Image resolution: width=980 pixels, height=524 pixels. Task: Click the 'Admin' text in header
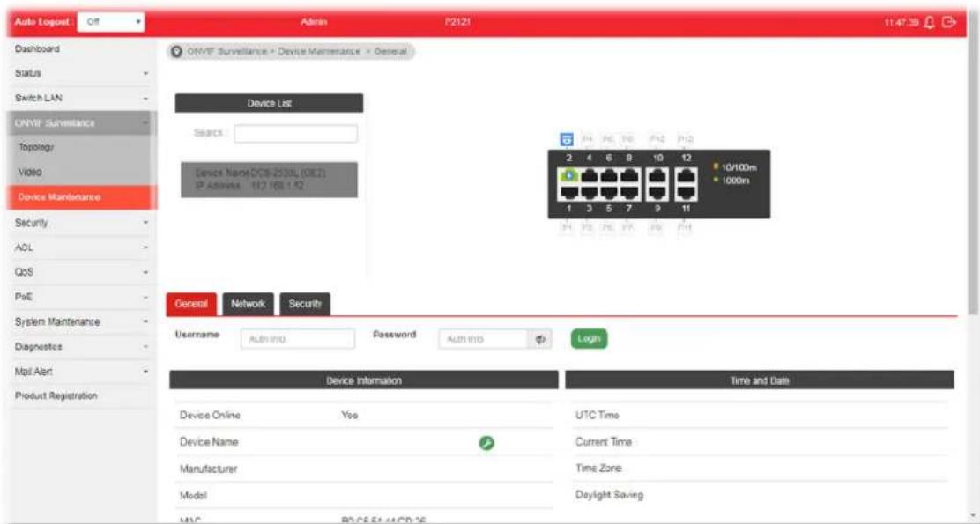(314, 22)
